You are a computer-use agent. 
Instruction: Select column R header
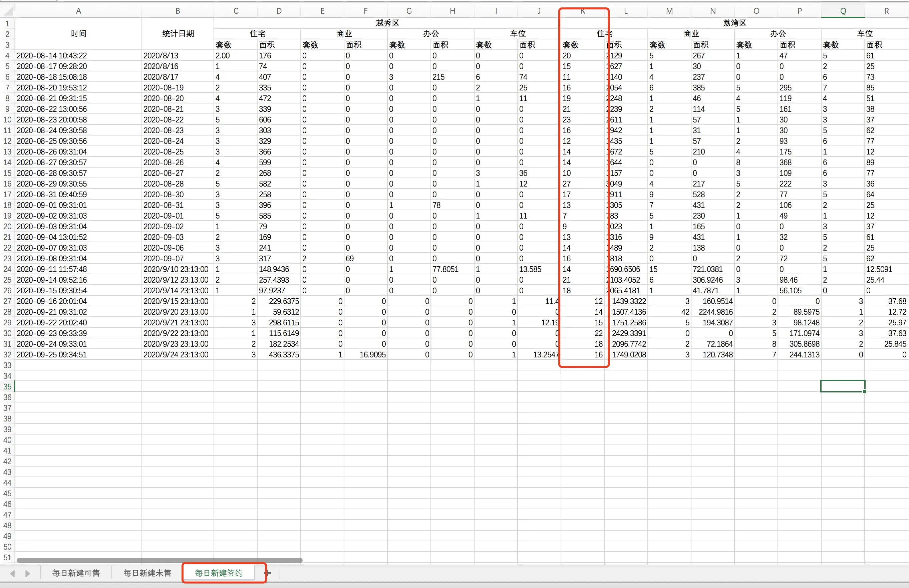[x=887, y=11]
